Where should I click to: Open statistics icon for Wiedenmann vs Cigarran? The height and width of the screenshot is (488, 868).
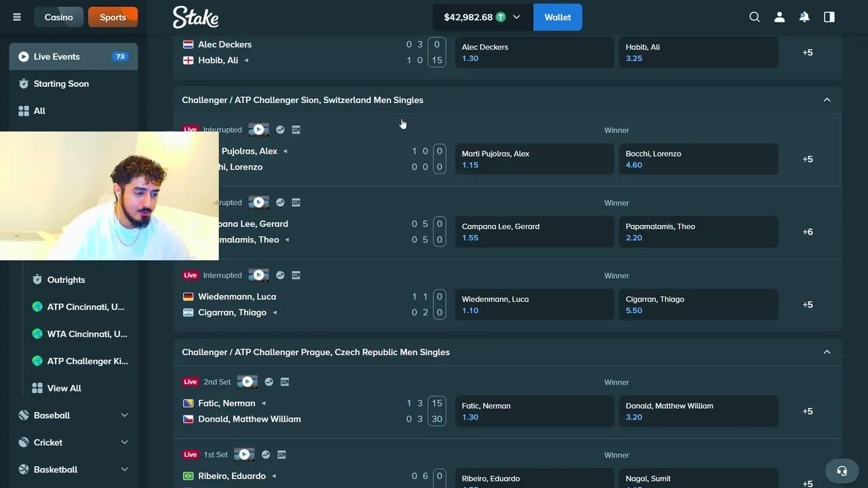pos(280,275)
